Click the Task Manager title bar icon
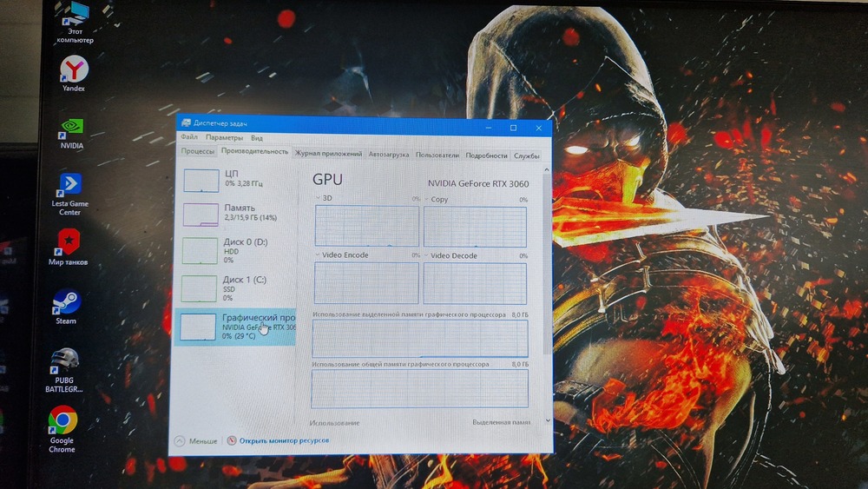This screenshot has width=868, height=489. pyautogui.click(x=186, y=122)
